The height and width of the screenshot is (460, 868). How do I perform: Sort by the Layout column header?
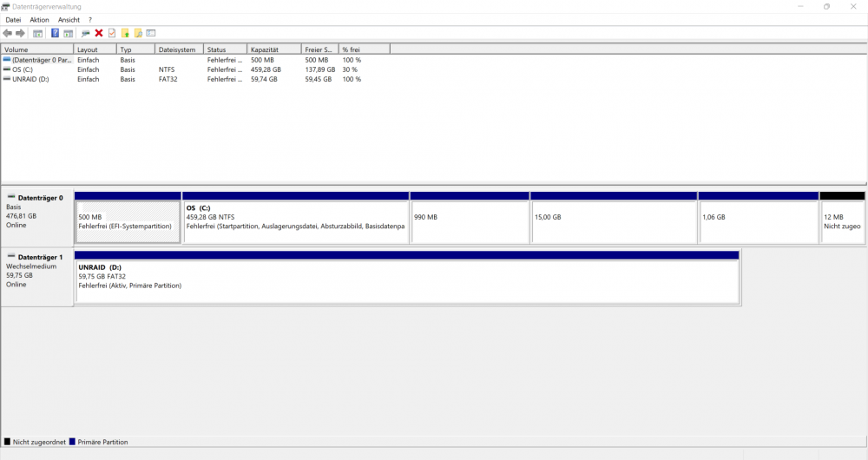(x=95, y=49)
